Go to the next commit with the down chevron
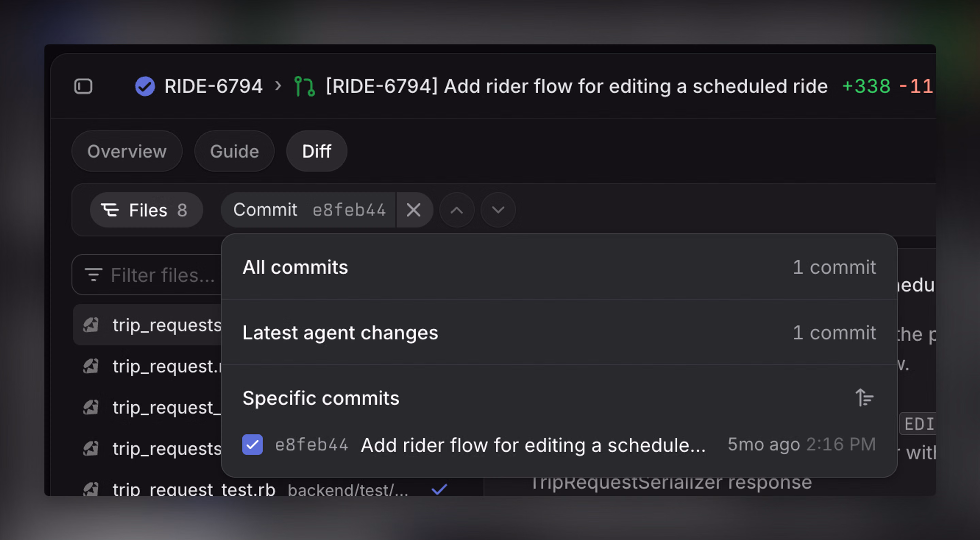The width and height of the screenshot is (980, 540). (x=498, y=210)
